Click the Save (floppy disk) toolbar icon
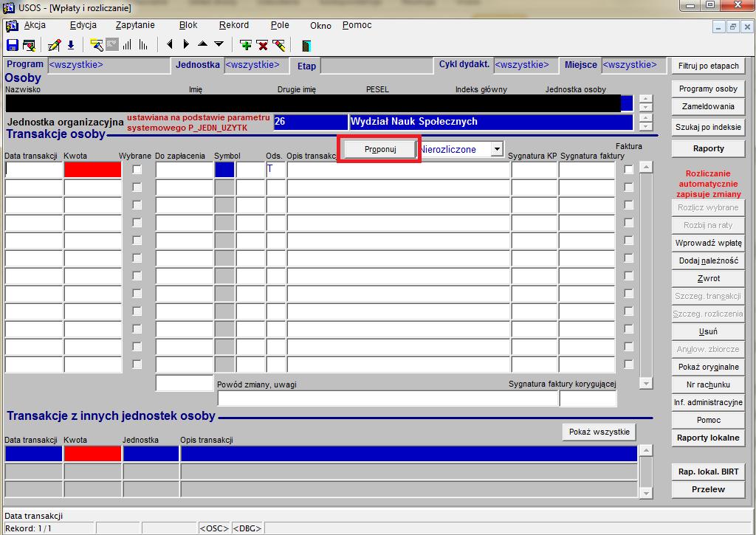The image size is (756, 535). [x=12, y=45]
